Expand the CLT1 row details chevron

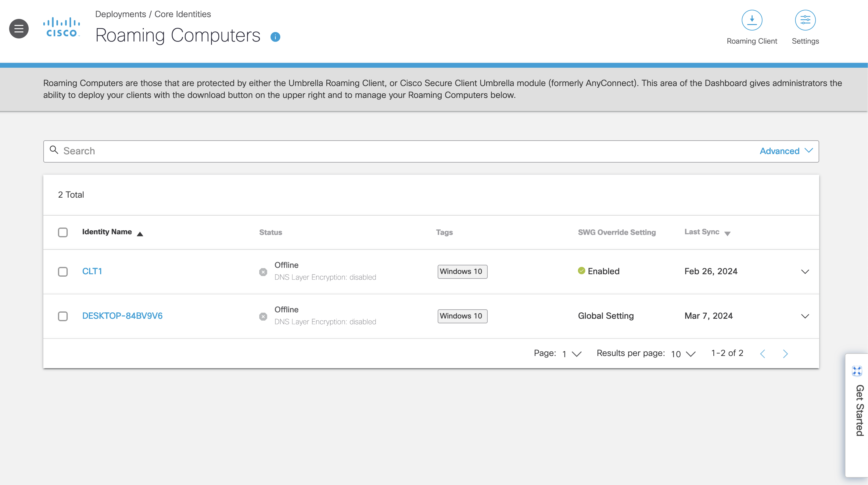tap(805, 272)
